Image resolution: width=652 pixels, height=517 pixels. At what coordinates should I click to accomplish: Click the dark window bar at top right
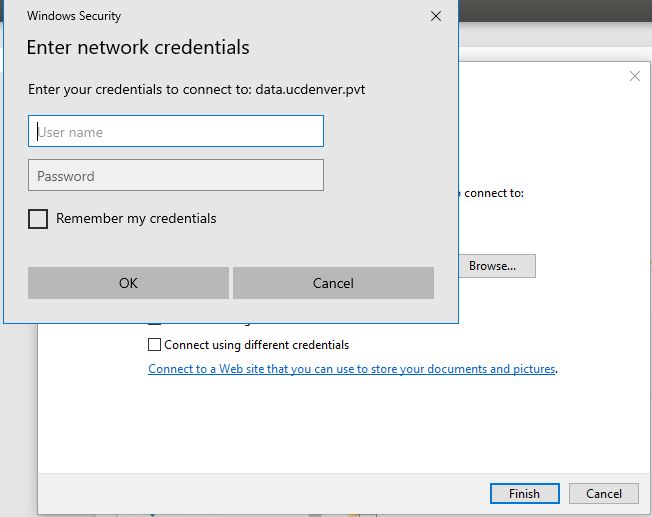pyautogui.click(x=555, y=10)
